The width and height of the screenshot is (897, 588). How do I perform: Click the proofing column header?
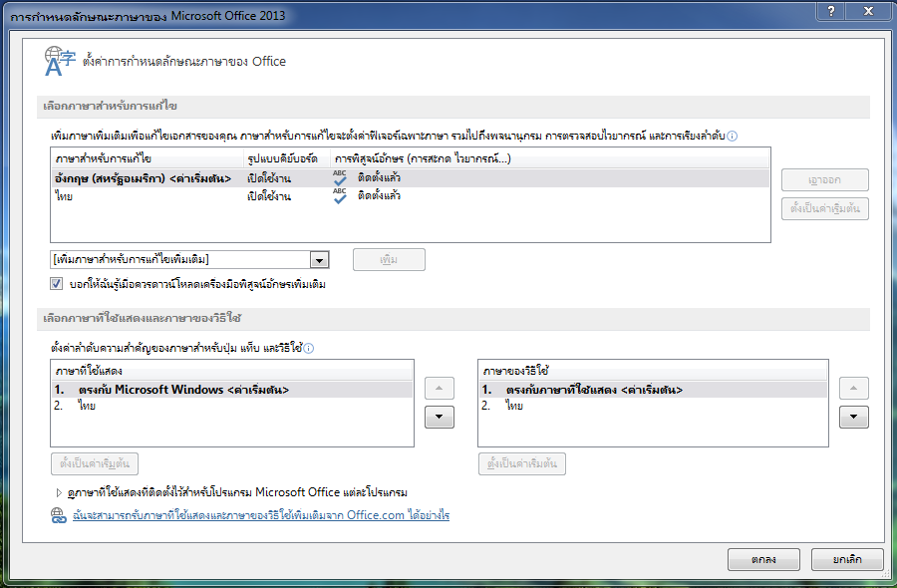coord(550,158)
